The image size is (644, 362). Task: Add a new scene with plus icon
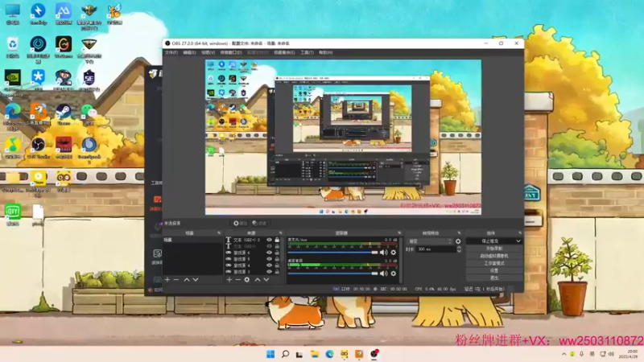coord(167,279)
